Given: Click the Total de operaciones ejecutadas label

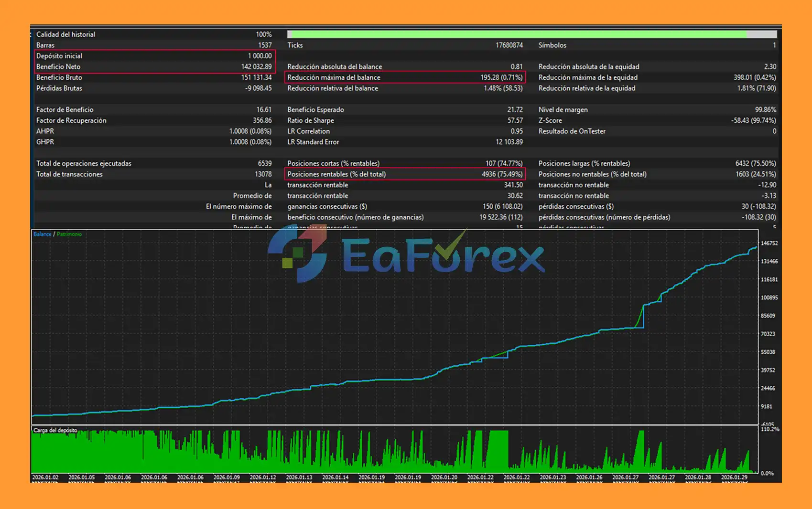Looking at the screenshot, I should [x=84, y=163].
